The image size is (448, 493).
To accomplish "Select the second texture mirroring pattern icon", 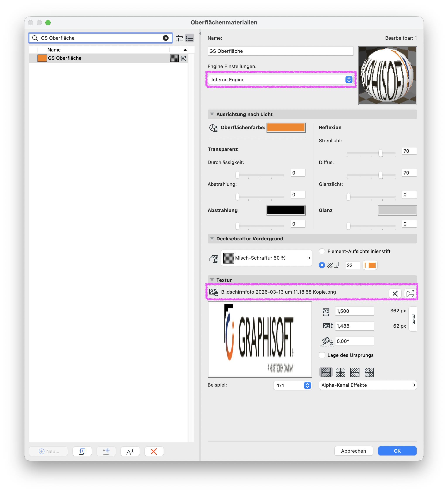I will click(340, 372).
